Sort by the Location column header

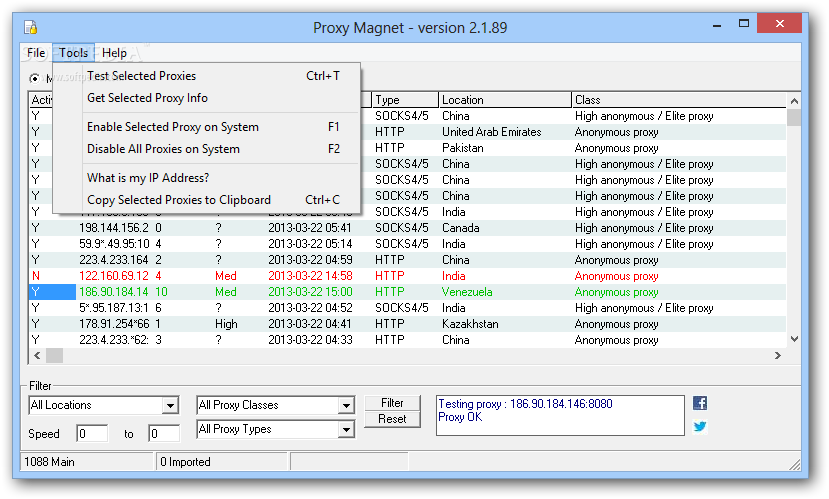(x=505, y=100)
